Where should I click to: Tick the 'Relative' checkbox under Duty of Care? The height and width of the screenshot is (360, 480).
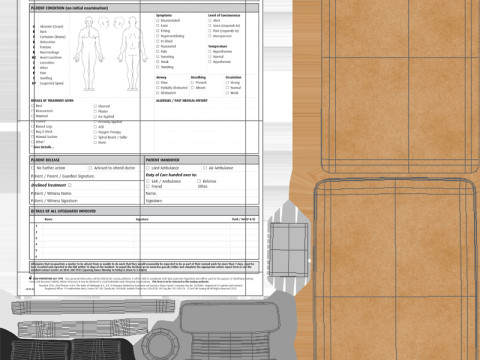coord(199,181)
